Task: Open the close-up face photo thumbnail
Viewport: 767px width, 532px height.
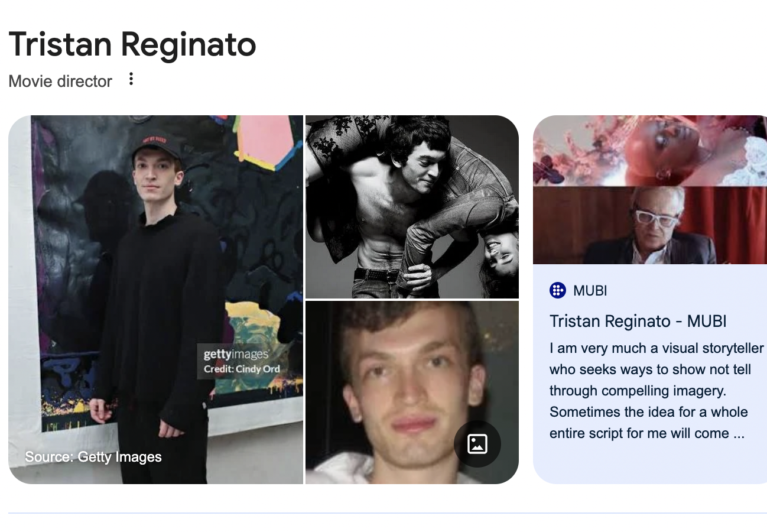Action: click(412, 392)
